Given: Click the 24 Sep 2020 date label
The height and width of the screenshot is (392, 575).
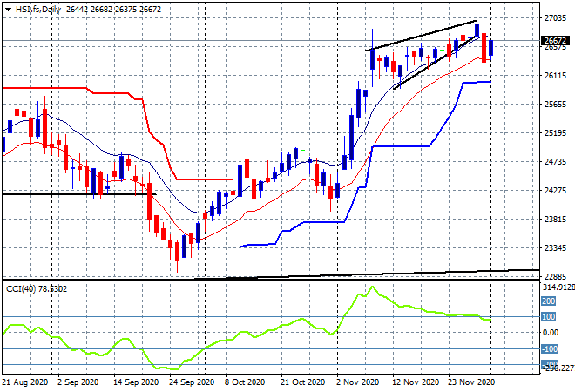Looking at the screenshot, I should point(192,382).
